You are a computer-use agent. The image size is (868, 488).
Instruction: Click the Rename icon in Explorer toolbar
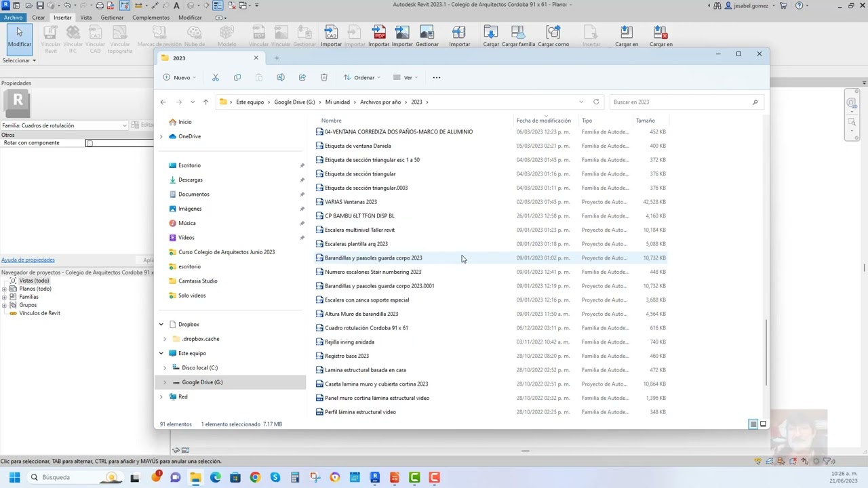pos(281,77)
